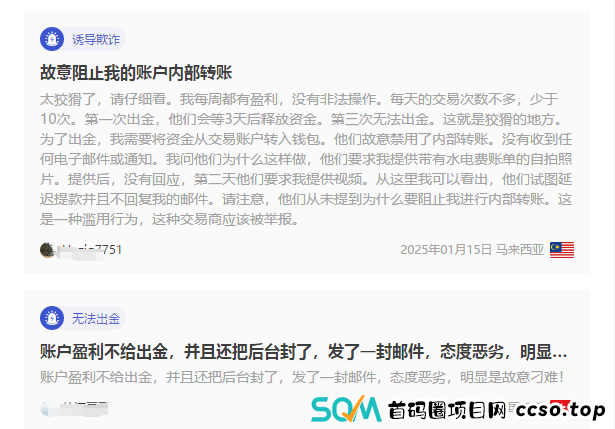This screenshot has width=615, height=429.
Task: Click the 首码圈项目网 watermark text
Action: (447, 411)
